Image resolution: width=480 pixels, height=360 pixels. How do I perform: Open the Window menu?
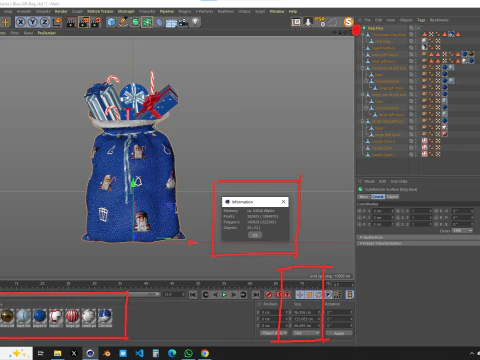point(277,11)
